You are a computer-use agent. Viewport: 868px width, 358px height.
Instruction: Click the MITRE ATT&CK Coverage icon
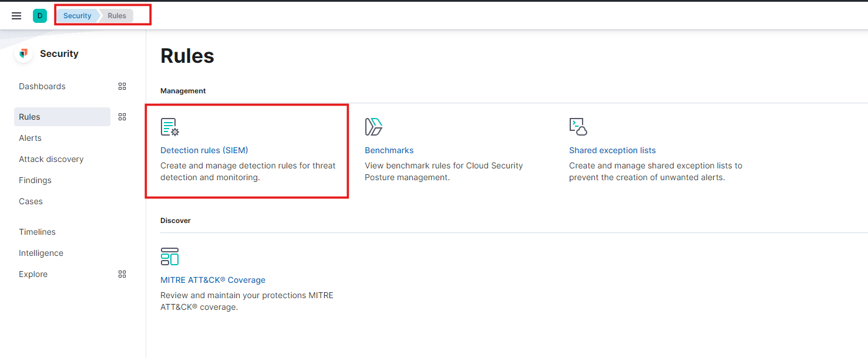point(170,256)
